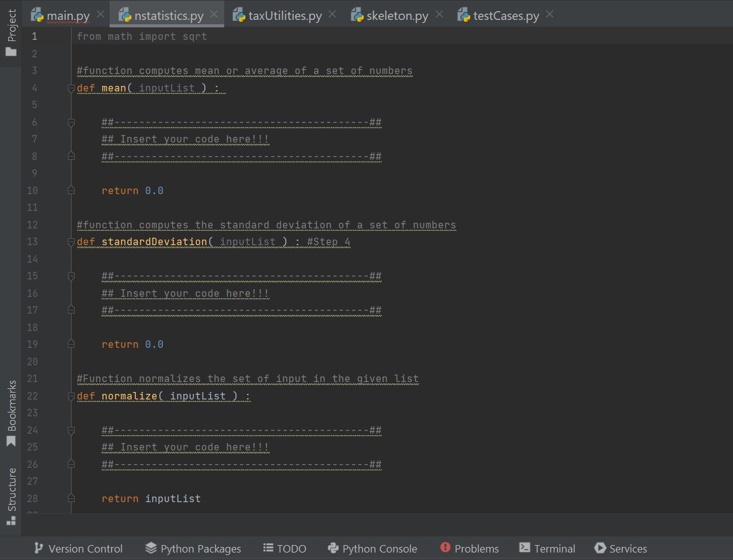Viewport: 733px width, 560px height.
Task: Open the Python Console
Action: pos(372,548)
